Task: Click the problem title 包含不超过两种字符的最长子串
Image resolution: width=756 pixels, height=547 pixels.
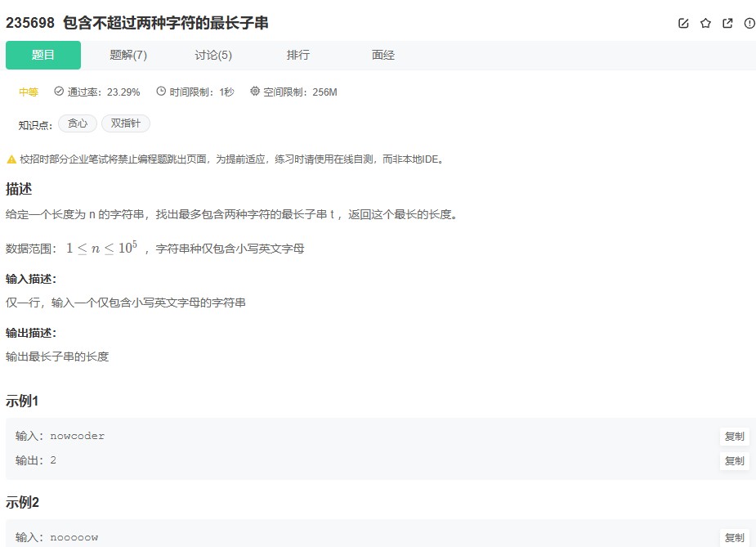Action: pos(166,23)
